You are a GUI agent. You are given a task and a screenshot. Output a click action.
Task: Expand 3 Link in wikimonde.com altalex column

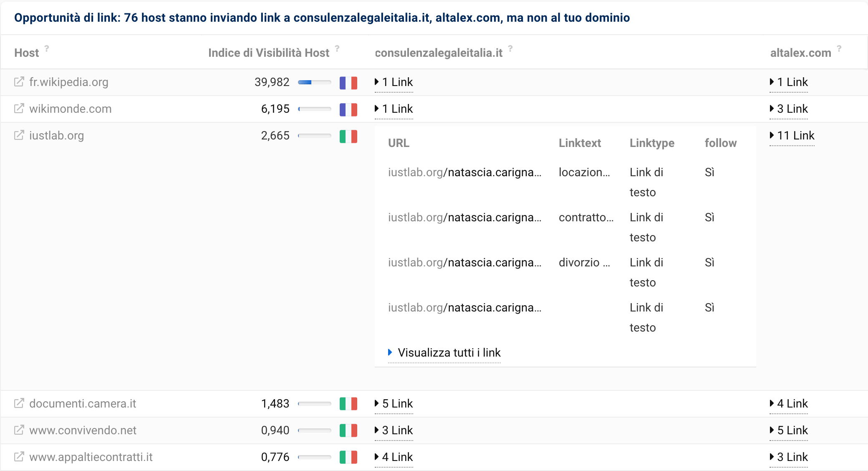[x=789, y=109]
